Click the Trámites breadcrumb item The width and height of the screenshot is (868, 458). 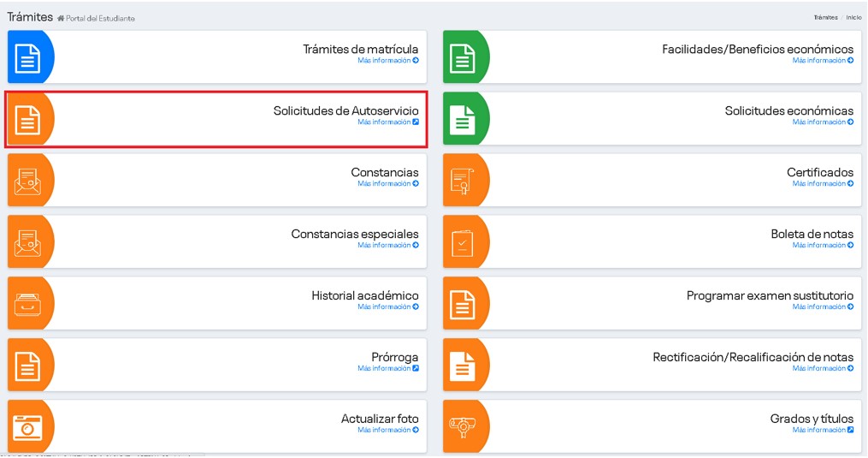coord(825,17)
